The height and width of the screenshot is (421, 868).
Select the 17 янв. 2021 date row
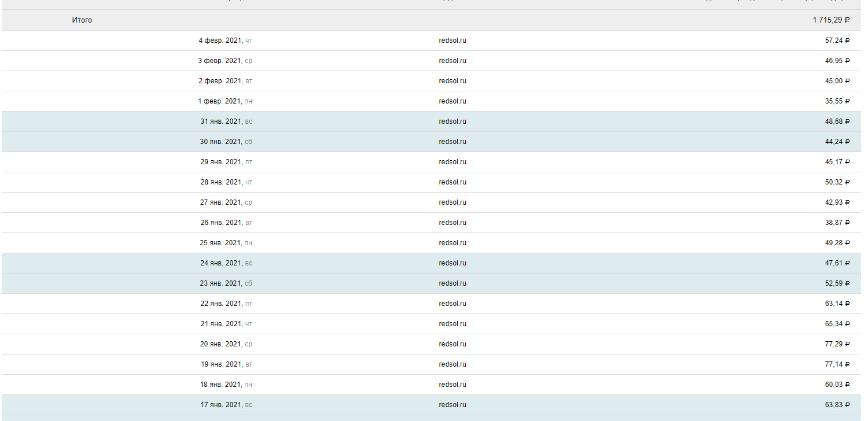[226, 405]
